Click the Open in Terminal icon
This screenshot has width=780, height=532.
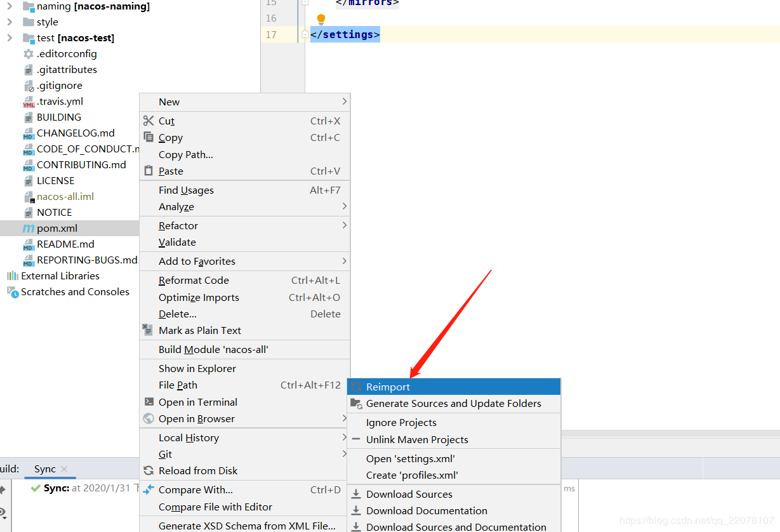pos(149,402)
